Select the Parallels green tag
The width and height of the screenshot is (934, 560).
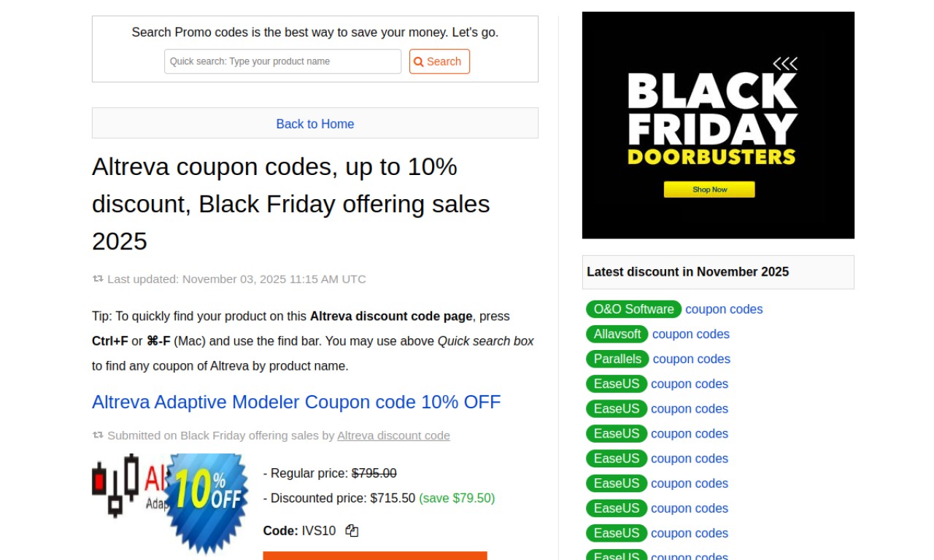617,359
